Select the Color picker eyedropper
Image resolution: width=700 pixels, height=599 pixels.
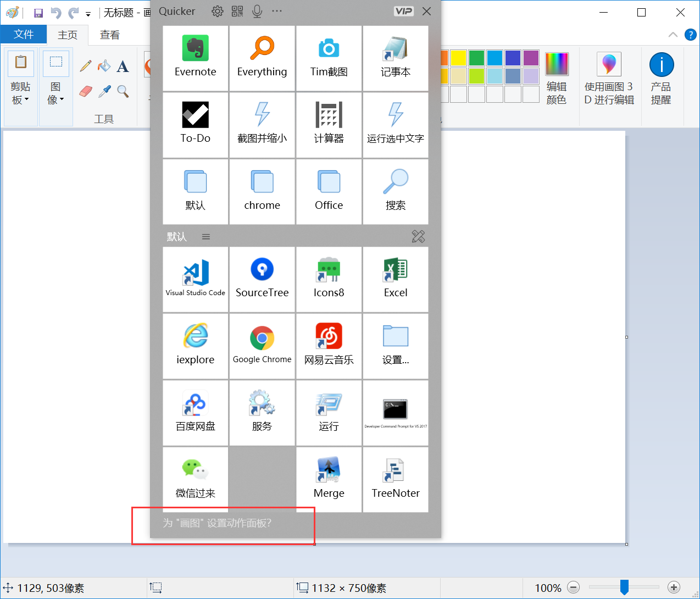104,91
